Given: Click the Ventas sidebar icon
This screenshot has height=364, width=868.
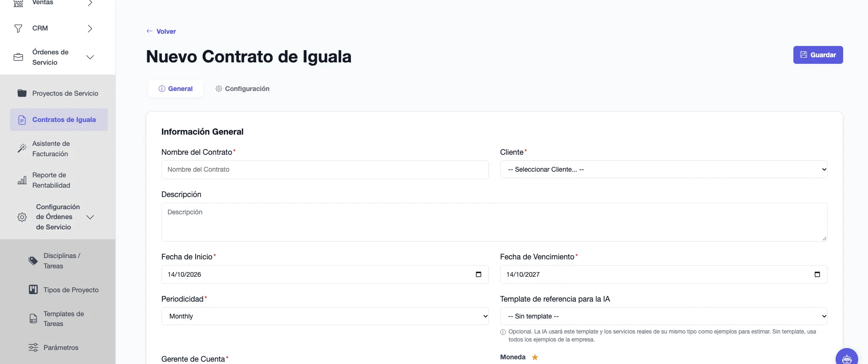Looking at the screenshot, I should [18, 3].
